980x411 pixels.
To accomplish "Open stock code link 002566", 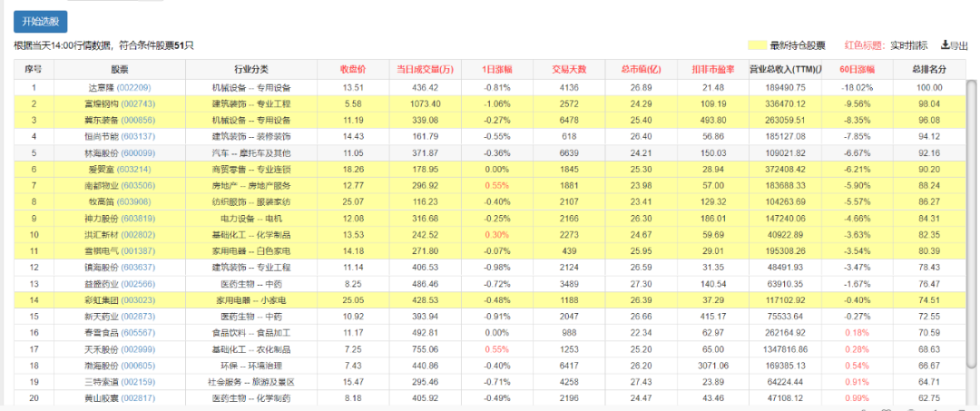I will point(140,284).
